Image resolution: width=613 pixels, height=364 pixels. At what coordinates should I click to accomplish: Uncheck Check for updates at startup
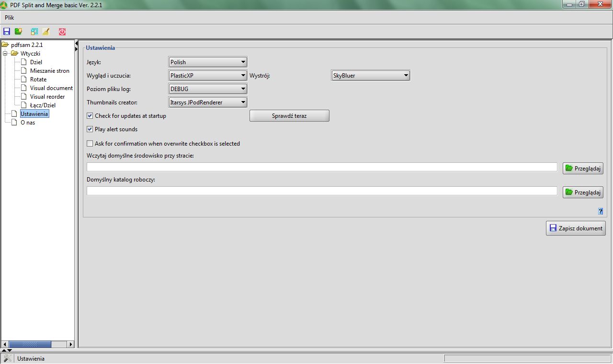90,116
